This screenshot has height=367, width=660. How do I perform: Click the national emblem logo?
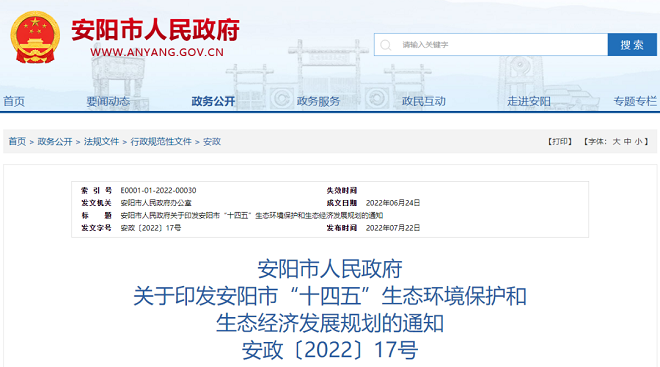click(35, 37)
